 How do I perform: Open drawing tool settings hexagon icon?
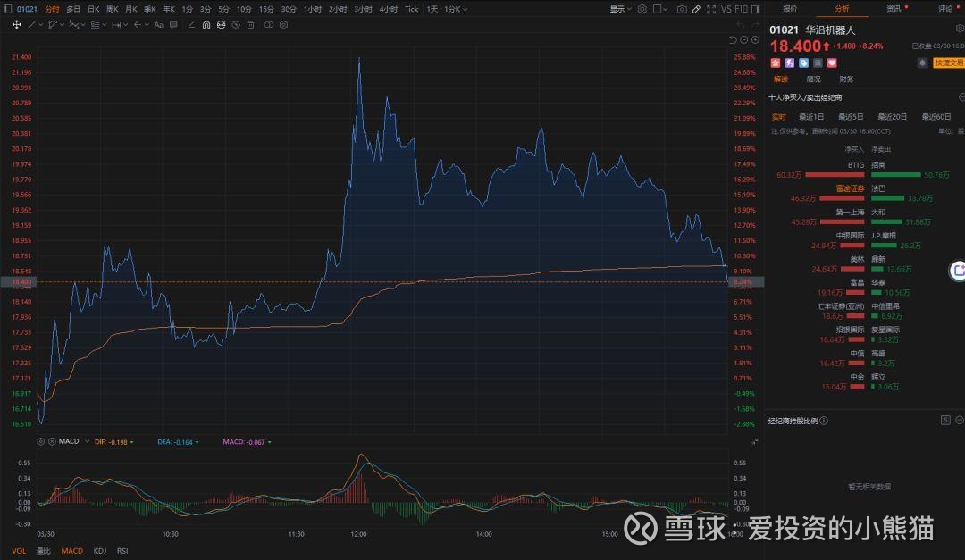click(284, 25)
